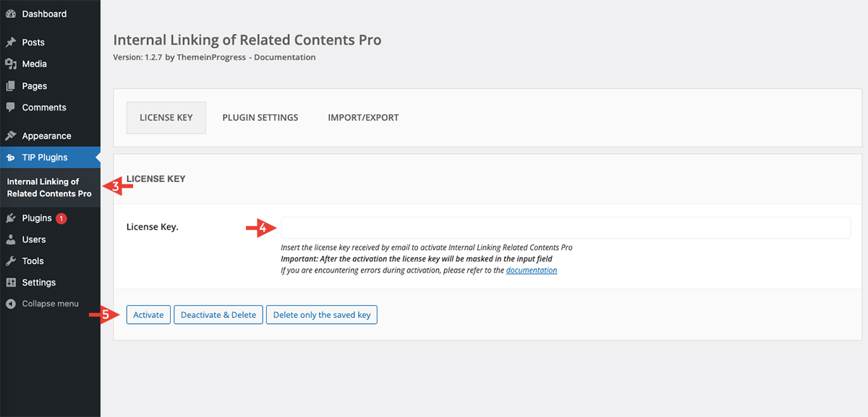Image resolution: width=868 pixels, height=417 pixels.
Task: Switch to the Import/Export tab
Action: [363, 118]
